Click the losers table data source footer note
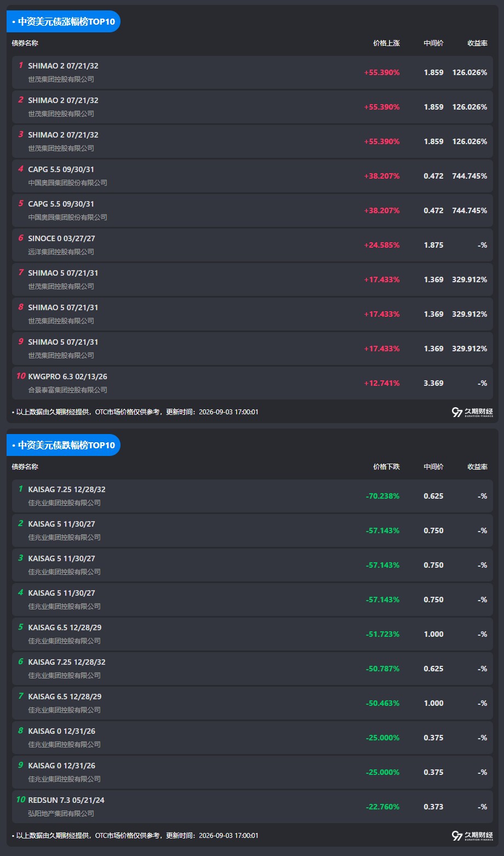Viewport: 504px width, 856px height. (135, 836)
